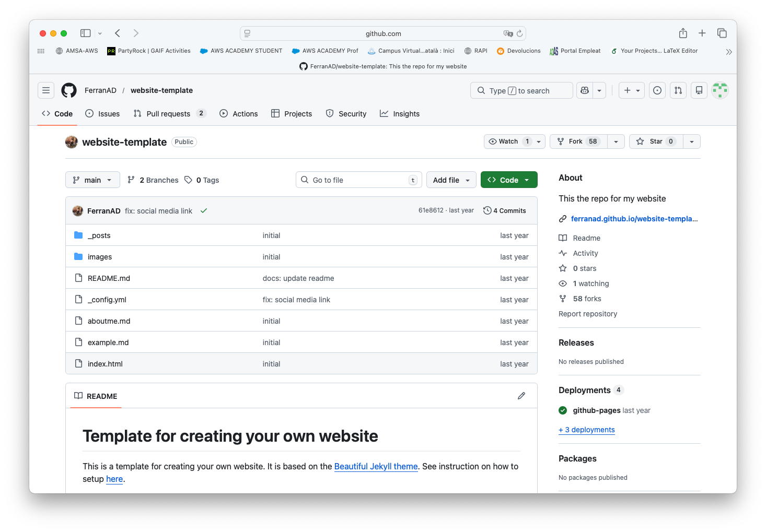This screenshot has width=766, height=532.
Task: Open the Beautiful Jekyll theme link
Action: pos(376,466)
